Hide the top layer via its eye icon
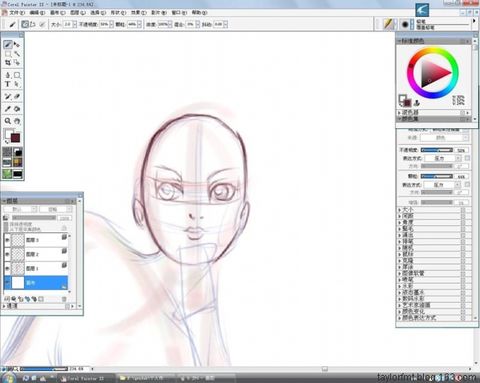Screen dimensions: 480x383 click(x=7, y=240)
